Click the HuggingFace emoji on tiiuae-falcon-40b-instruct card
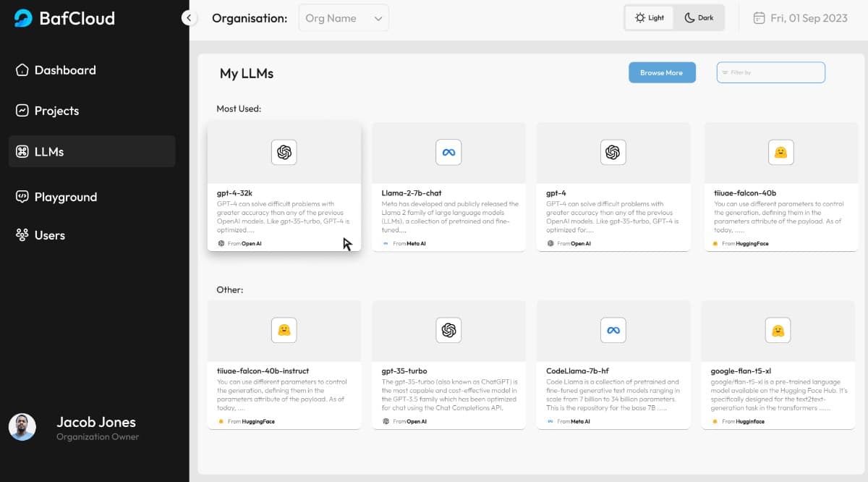Viewport: 868px width, 482px height. click(x=284, y=330)
